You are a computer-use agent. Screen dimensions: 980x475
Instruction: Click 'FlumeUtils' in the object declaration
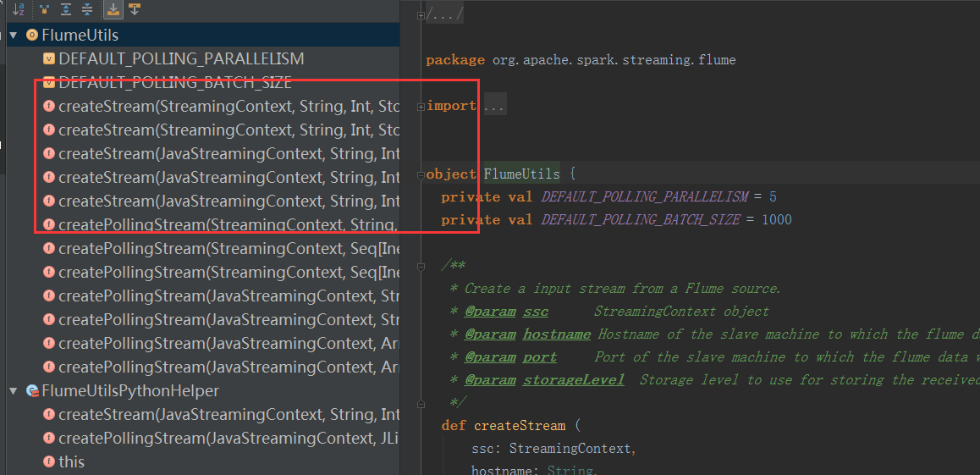click(522, 173)
